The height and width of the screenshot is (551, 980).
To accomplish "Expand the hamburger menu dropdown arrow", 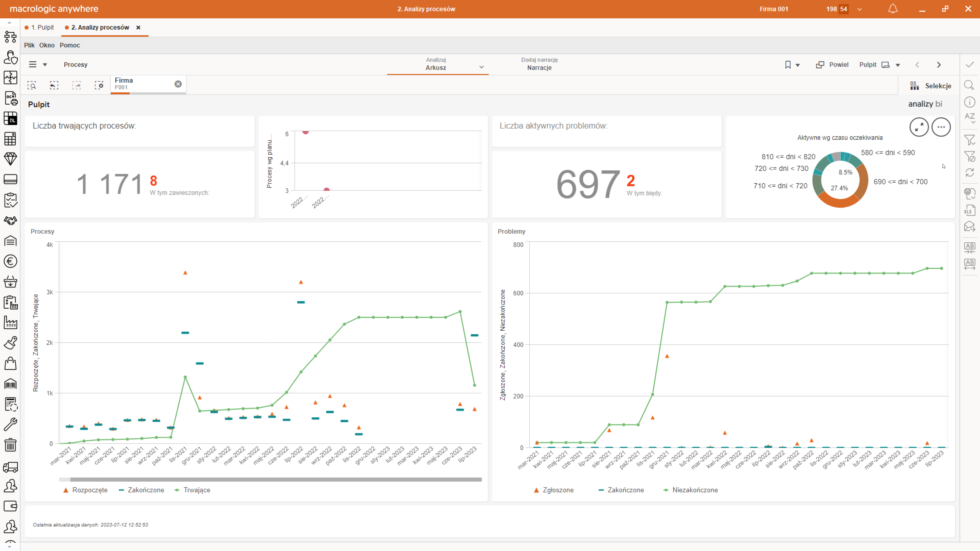I will click(x=45, y=65).
